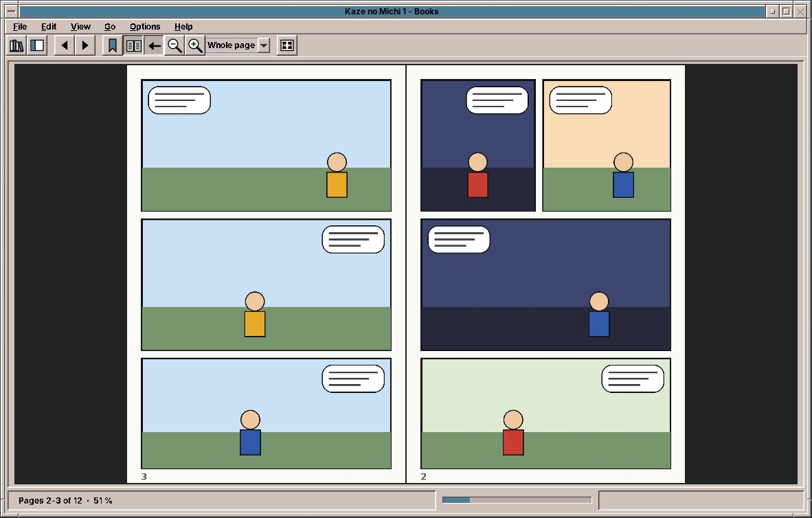Enter fullscreen mode from the toolbar
The height and width of the screenshot is (518, 812).
tap(287, 45)
